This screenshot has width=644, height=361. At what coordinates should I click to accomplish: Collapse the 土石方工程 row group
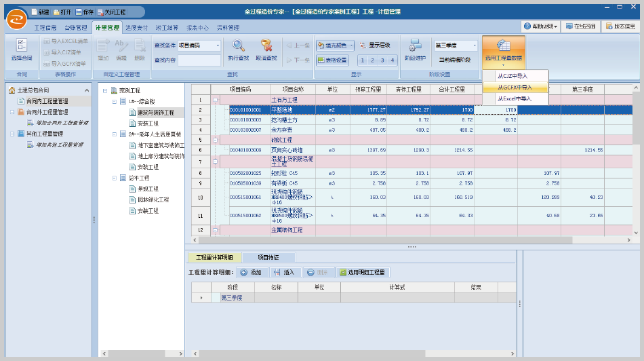point(216,100)
